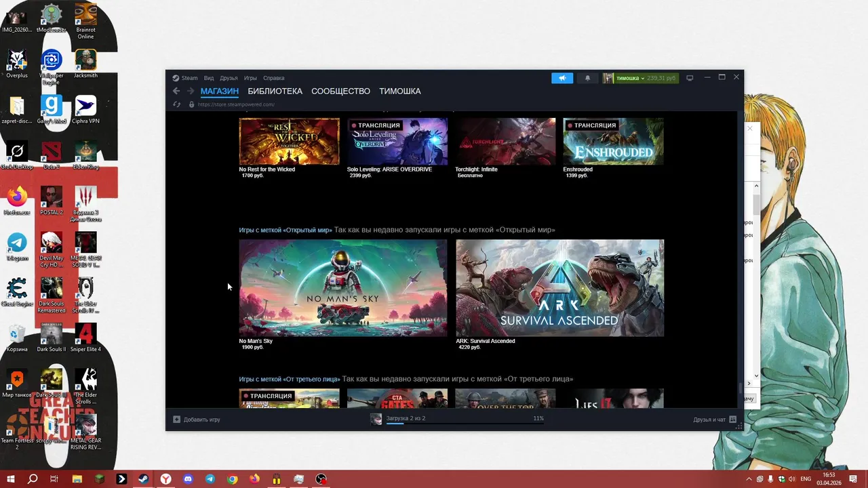The width and height of the screenshot is (868, 488).
Task: Launch Wallpaper Engine from desktop
Action: (x=52, y=67)
